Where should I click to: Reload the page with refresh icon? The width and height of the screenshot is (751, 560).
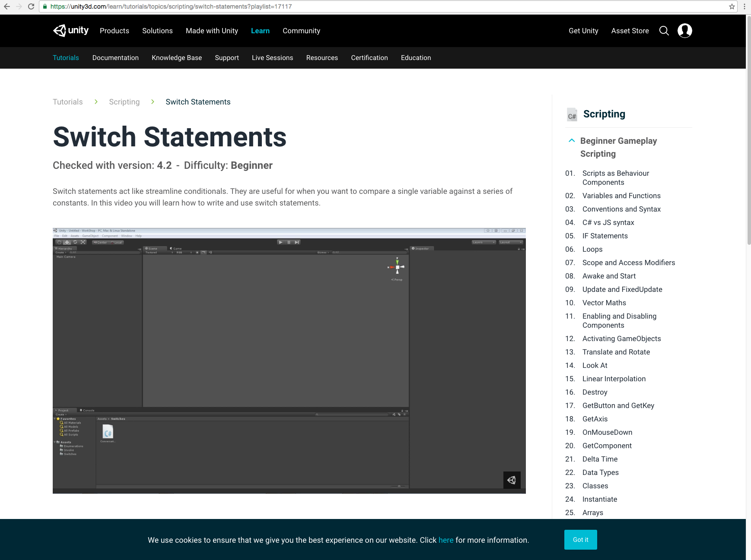[31, 6]
